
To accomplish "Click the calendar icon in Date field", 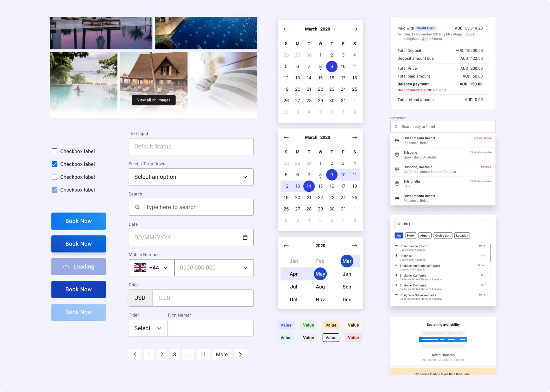I will (245, 237).
